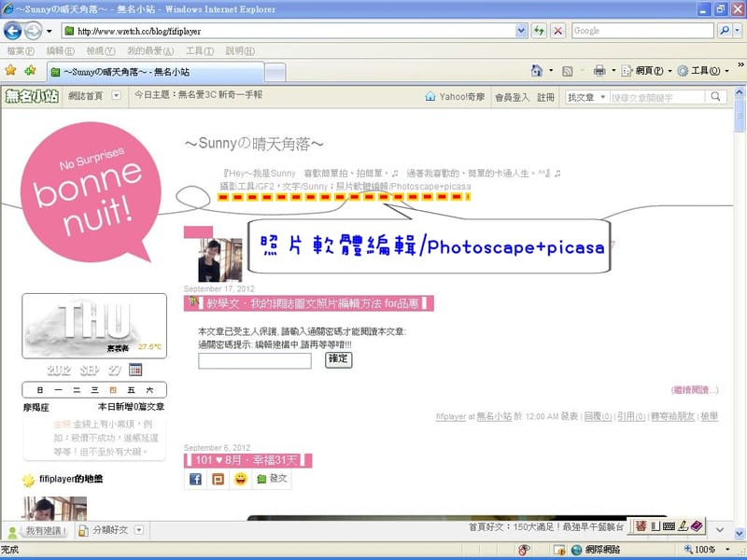
Task: Click the search magnifier in blog toolbar
Action: (717, 96)
